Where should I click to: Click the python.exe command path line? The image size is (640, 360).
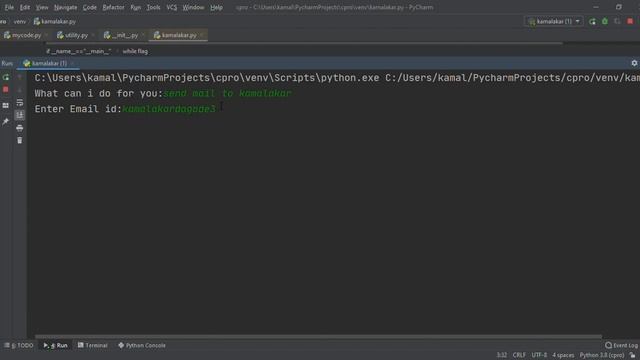click(337, 78)
